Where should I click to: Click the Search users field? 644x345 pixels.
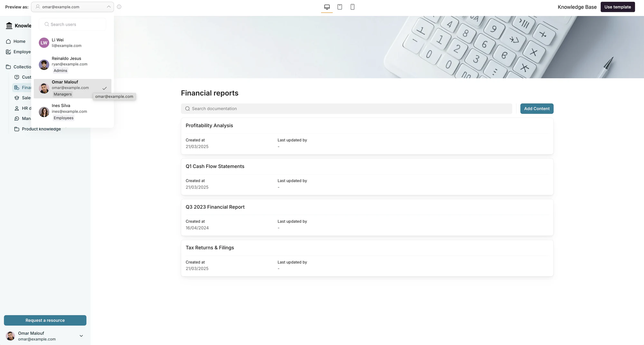[x=72, y=24]
